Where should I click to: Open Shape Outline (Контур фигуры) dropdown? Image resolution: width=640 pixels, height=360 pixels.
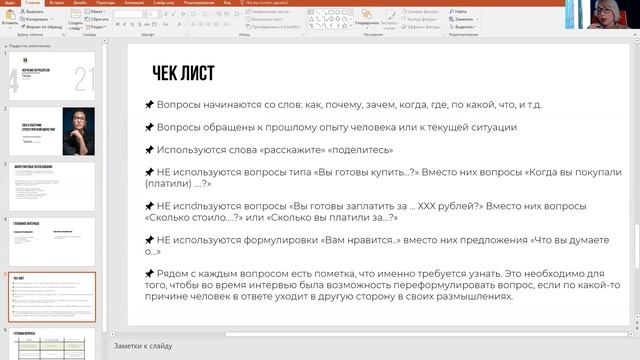420,19
